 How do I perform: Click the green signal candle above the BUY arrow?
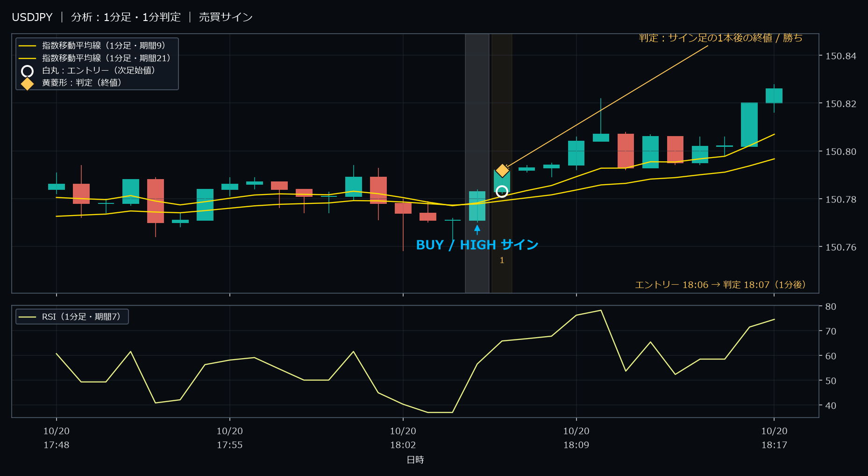coord(477,206)
